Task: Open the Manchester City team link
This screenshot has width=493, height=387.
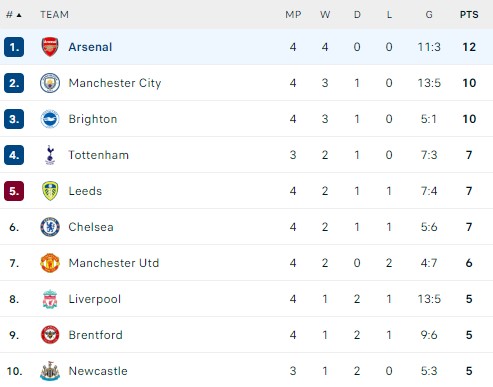Action: point(115,83)
